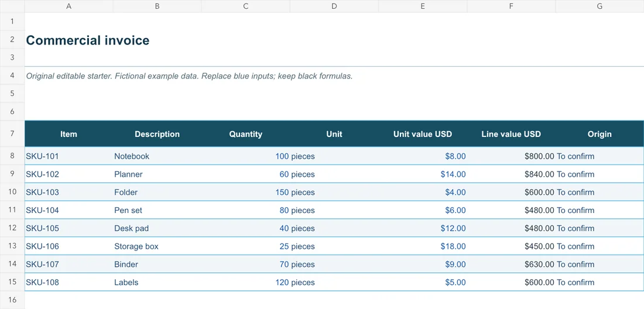This screenshot has height=309, width=644.
Task: Select the Desk pad description cell
Action: 157,228
